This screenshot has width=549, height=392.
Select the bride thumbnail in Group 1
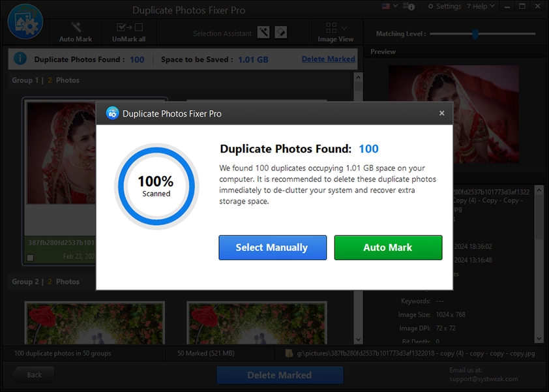61,153
